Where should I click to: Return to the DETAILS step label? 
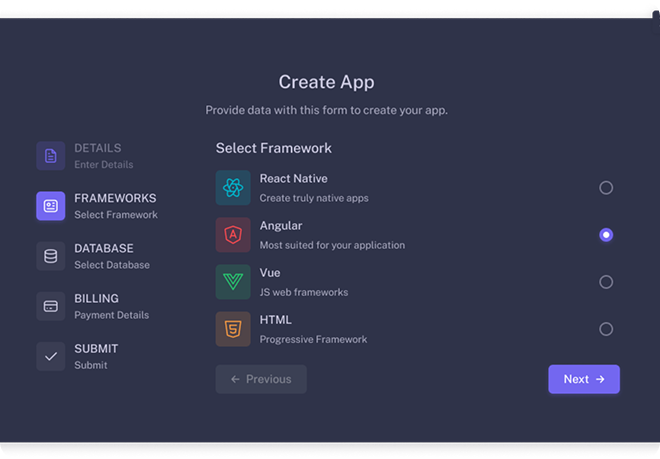point(98,148)
